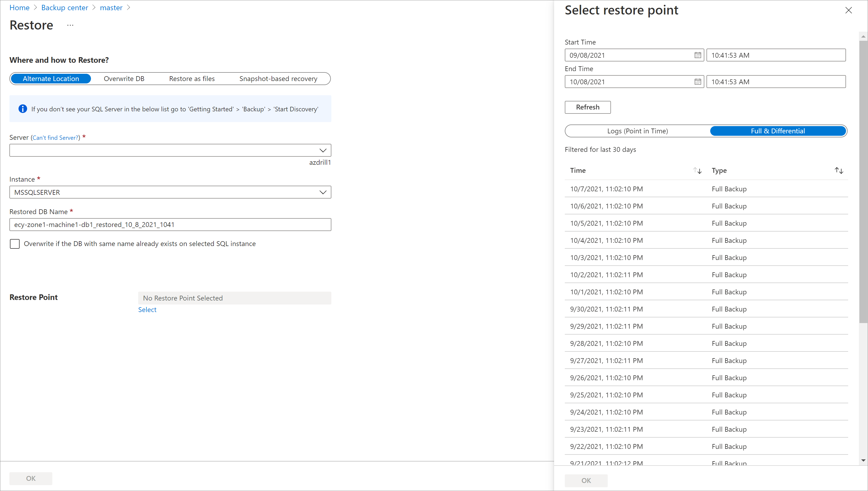
Task: Click the breadcrumb link for master
Action: (111, 7)
